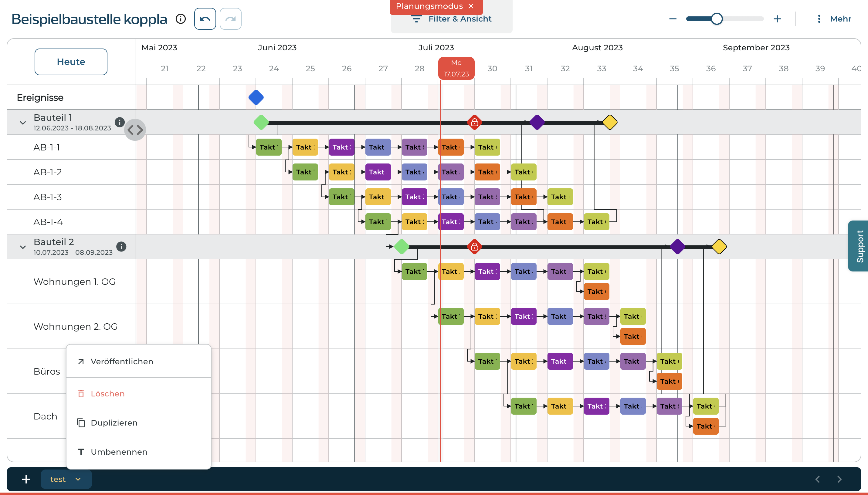Close Planungsmodus with the X icon
Screen dimensions: 868x495
pos(471,6)
